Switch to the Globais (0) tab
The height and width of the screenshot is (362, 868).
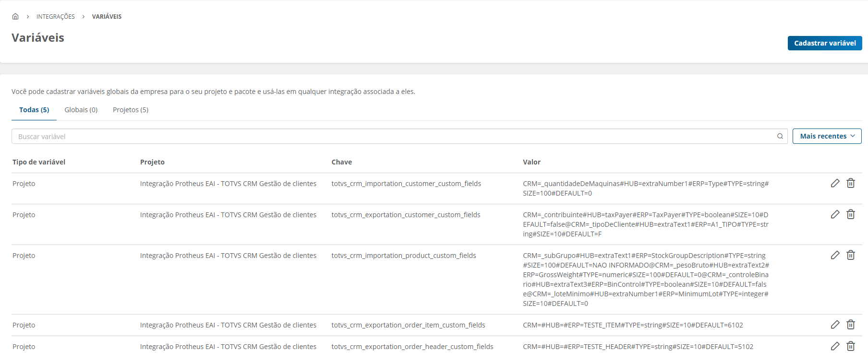[x=81, y=110]
